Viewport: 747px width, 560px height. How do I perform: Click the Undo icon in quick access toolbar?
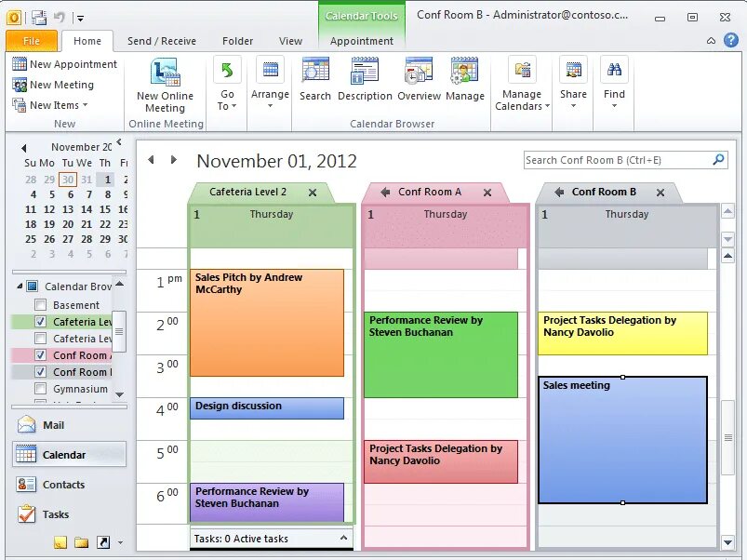point(60,18)
